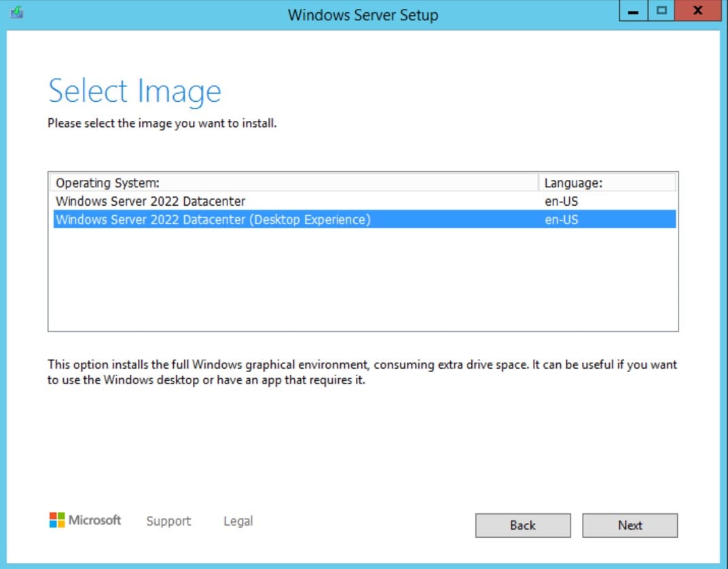Click the Microsoft logo
The width and height of the screenshot is (728, 569).
pyautogui.click(x=85, y=520)
